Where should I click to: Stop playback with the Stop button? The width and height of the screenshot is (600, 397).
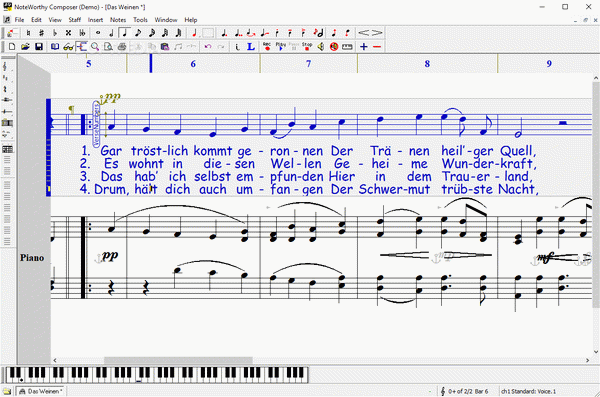coord(307,47)
